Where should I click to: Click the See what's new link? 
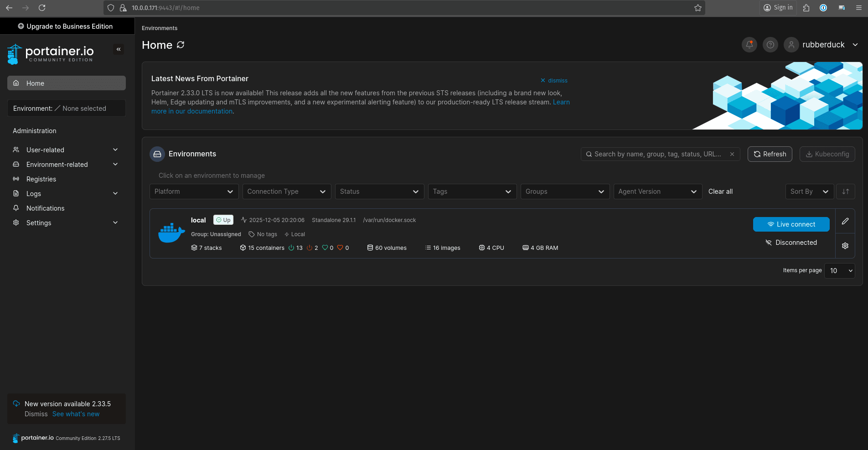pos(76,414)
